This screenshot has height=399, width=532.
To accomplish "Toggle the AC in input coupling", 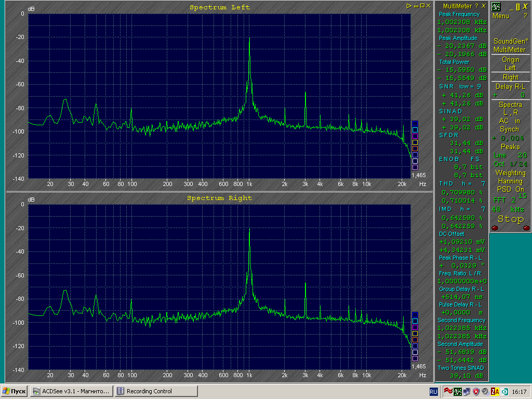I will [x=510, y=121].
